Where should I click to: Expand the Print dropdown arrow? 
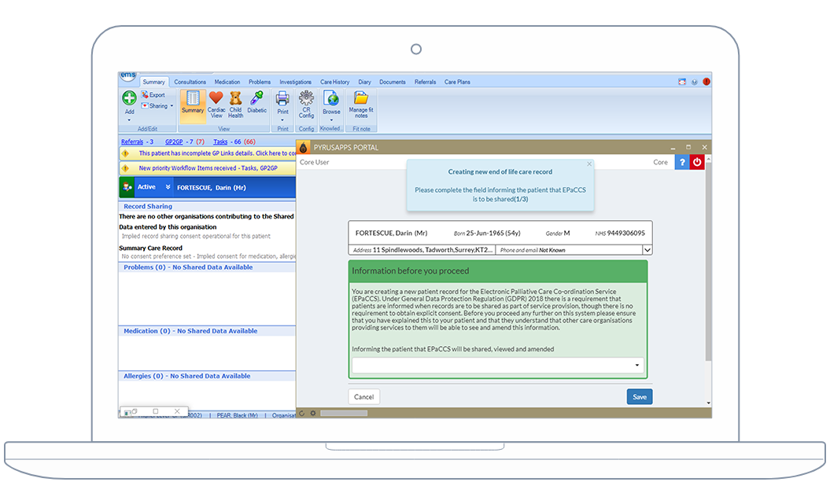[282, 120]
